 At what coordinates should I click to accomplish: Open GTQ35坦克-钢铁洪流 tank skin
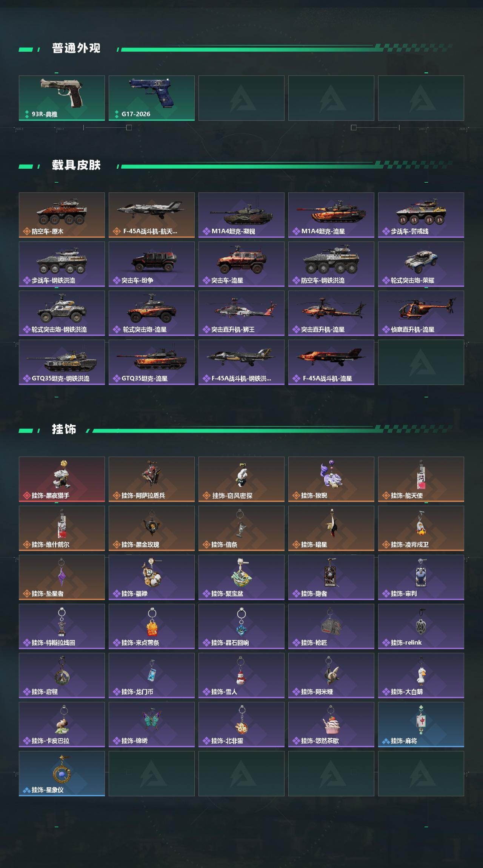point(62,362)
